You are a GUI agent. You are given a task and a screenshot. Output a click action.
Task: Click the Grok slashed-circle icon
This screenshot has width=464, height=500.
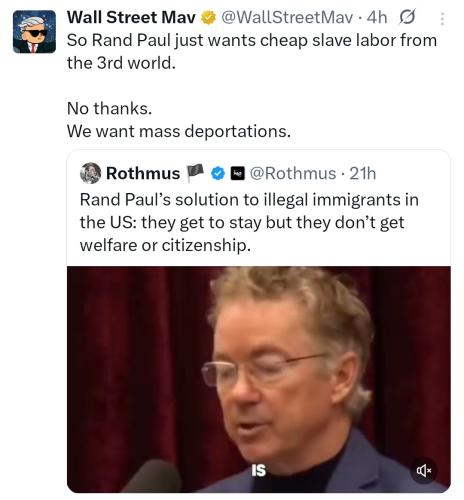click(407, 17)
